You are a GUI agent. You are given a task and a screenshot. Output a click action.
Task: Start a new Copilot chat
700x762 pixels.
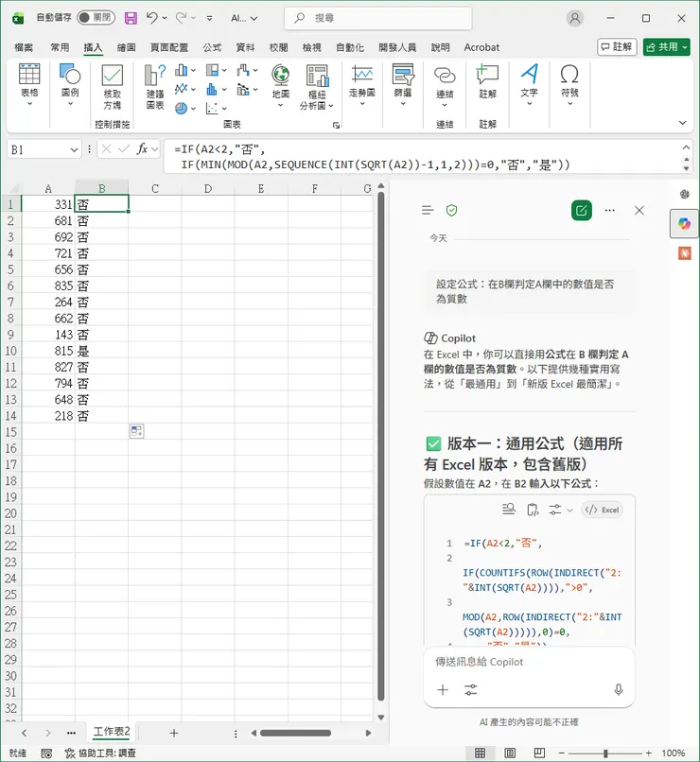coord(582,211)
